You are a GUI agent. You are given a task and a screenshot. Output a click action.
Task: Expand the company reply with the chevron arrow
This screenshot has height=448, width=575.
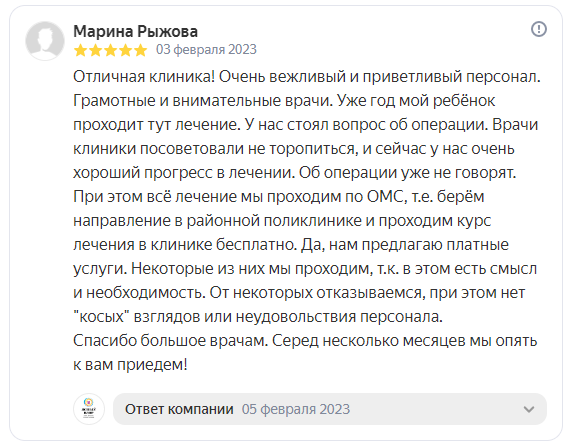click(x=528, y=409)
